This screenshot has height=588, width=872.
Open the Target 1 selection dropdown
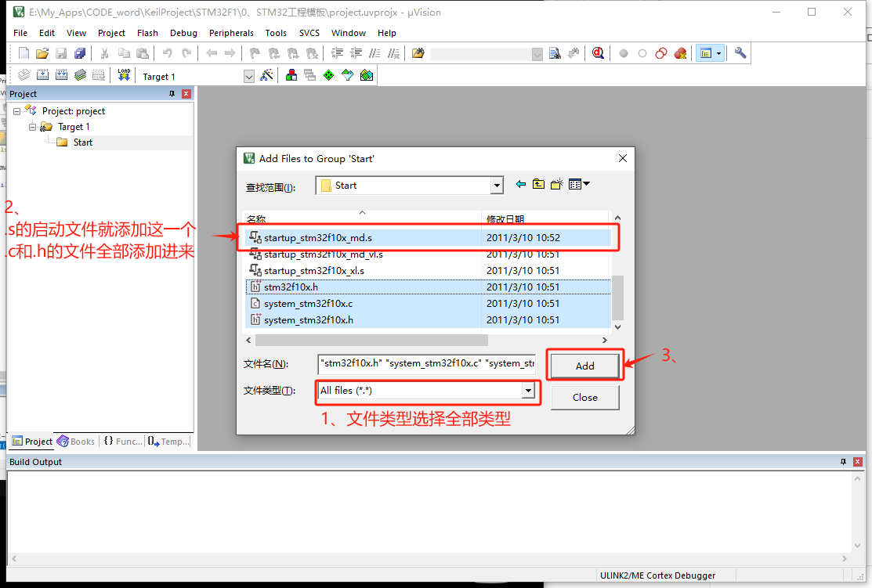249,77
